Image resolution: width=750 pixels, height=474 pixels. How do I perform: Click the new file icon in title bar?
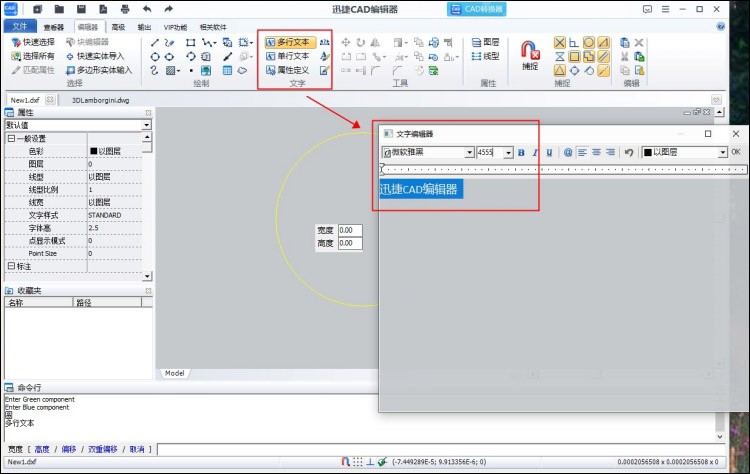point(38,9)
